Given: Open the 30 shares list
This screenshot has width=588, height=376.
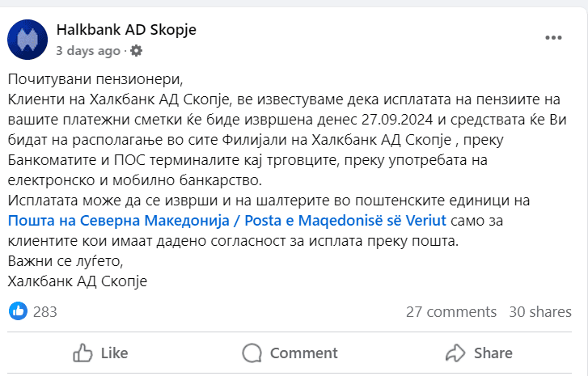Looking at the screenshot, I should coord(539,312).
